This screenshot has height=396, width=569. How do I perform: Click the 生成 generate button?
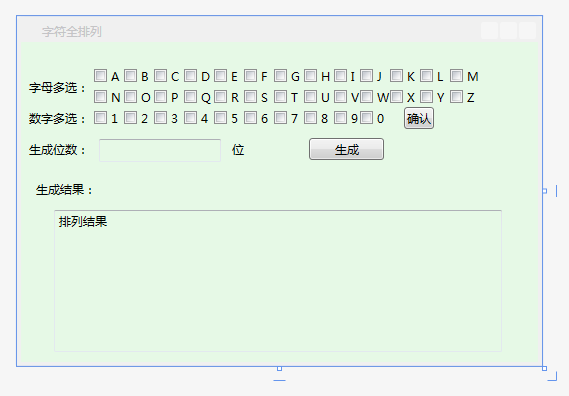tap(347, 149)
